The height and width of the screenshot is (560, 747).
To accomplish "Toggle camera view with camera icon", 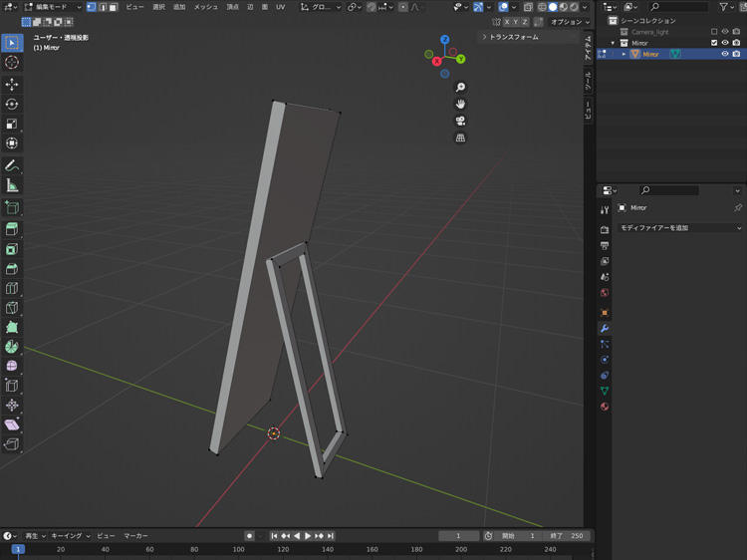I will click(460, 121).
